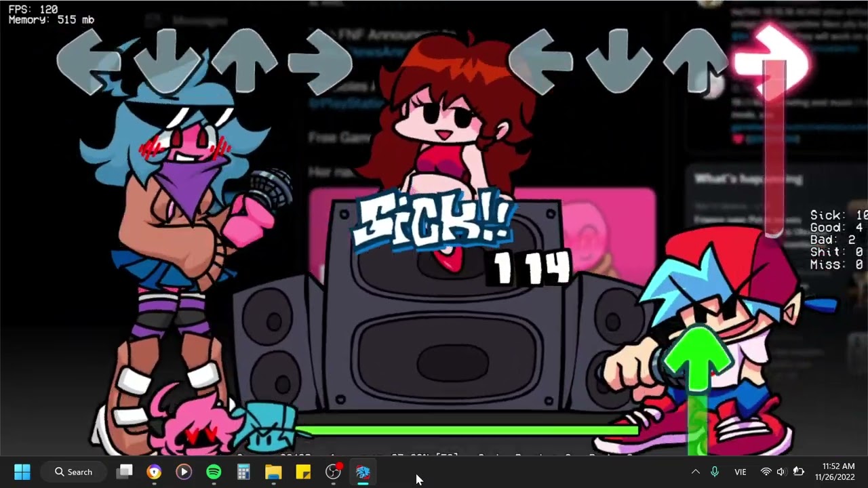Screen dimensions: 868x488
Task: Open the volume speaker tray icon
Action: click(x=781, y=472)
